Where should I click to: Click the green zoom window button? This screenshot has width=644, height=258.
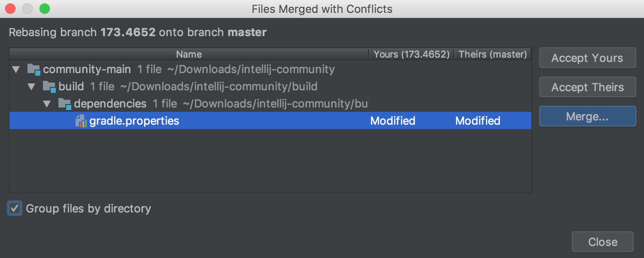pyautogui.click(x=44, y=9)
